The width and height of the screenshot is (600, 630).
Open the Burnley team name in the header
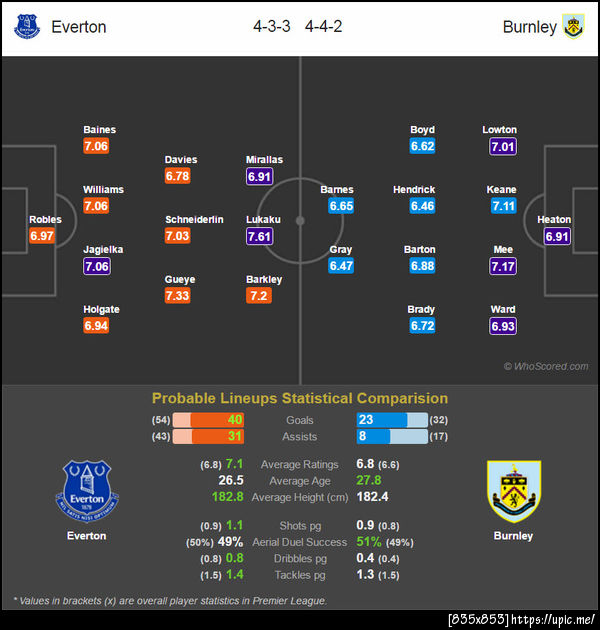pyautogui.click(x=529, y=27)
